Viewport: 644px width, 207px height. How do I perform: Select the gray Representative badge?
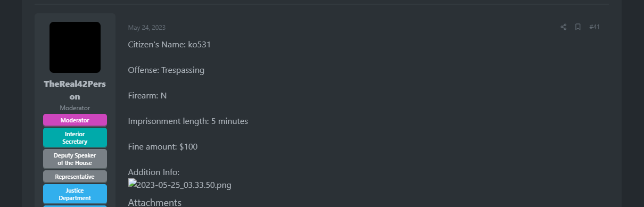coord(75,177)
